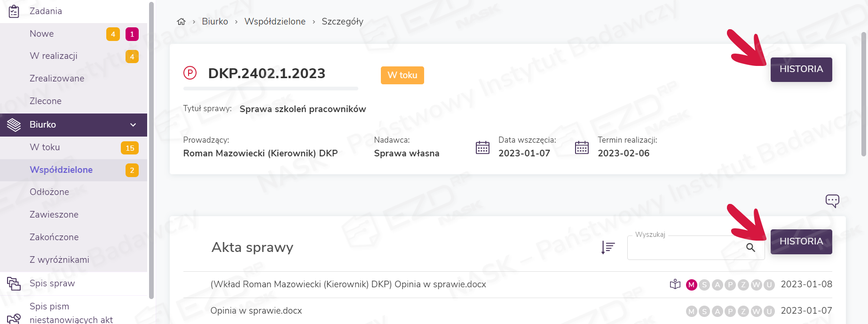
Task: Click the sort order icon in Akta sprawy
Action: (x=608, y=247)
